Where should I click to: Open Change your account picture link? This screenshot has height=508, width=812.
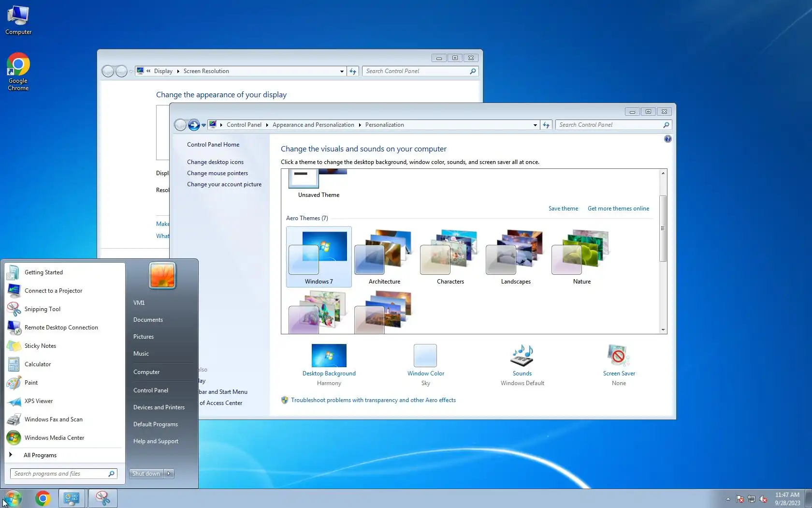tap(224, 184)
